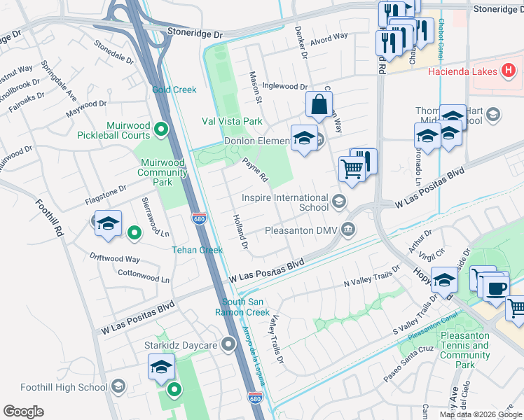The image size is (524, 420).
Task: Open the Muirwood Pickleball Courts green pin
Action: [x=161, y=129]
